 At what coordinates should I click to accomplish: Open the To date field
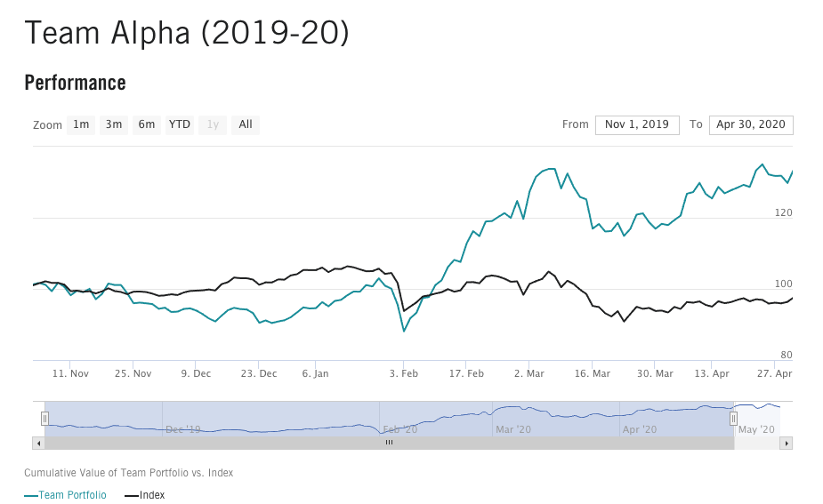751,124
